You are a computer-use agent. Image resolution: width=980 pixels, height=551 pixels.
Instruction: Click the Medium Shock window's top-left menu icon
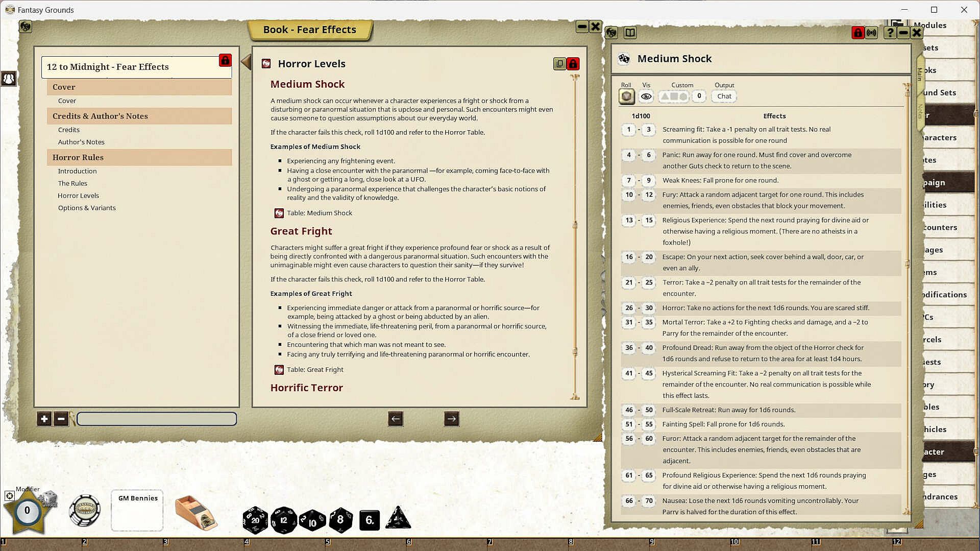611,33
